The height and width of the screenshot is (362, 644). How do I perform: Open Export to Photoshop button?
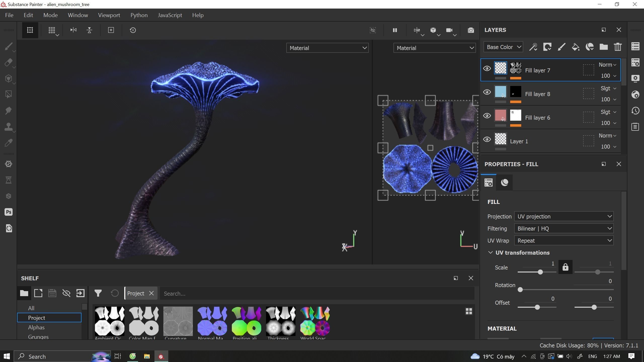tap(9, 212)
